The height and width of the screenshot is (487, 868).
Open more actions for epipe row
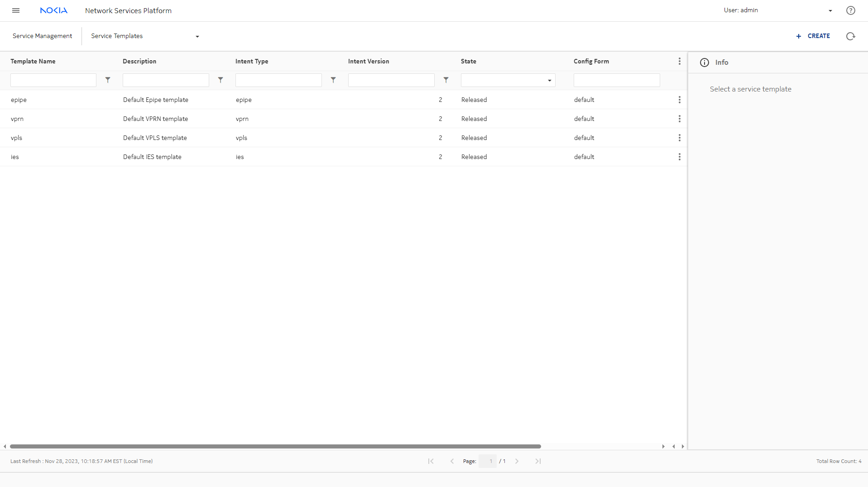point(679,100)
